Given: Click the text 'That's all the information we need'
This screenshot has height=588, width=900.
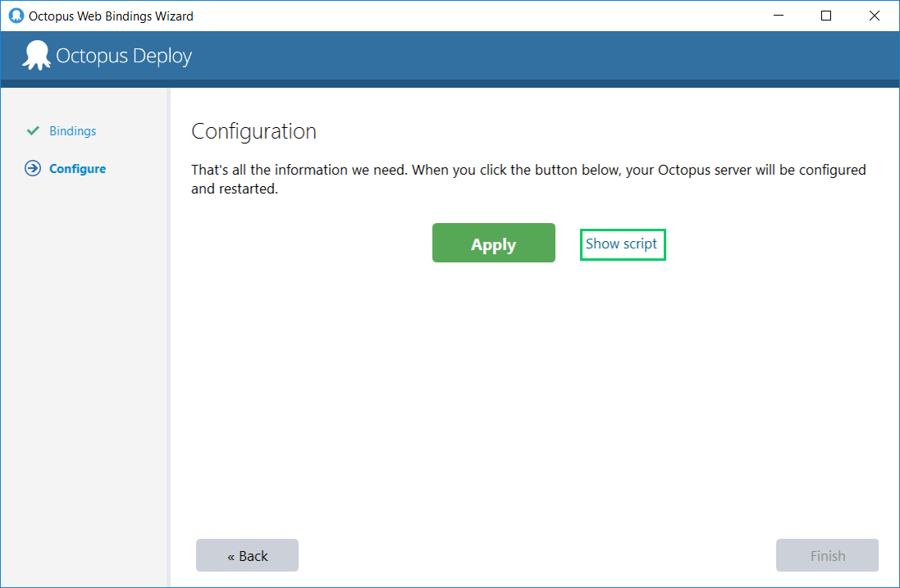Looking at the screenshot, I should pos(299,170).
